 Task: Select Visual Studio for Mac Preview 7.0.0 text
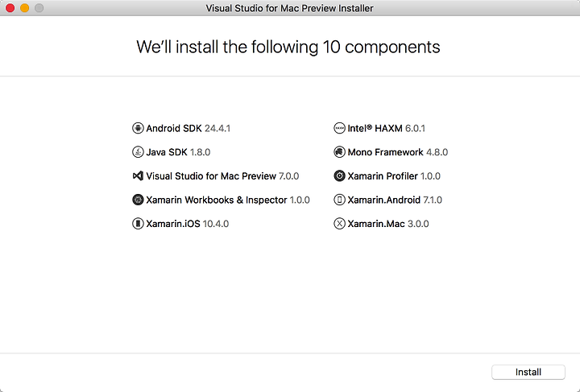222,175
